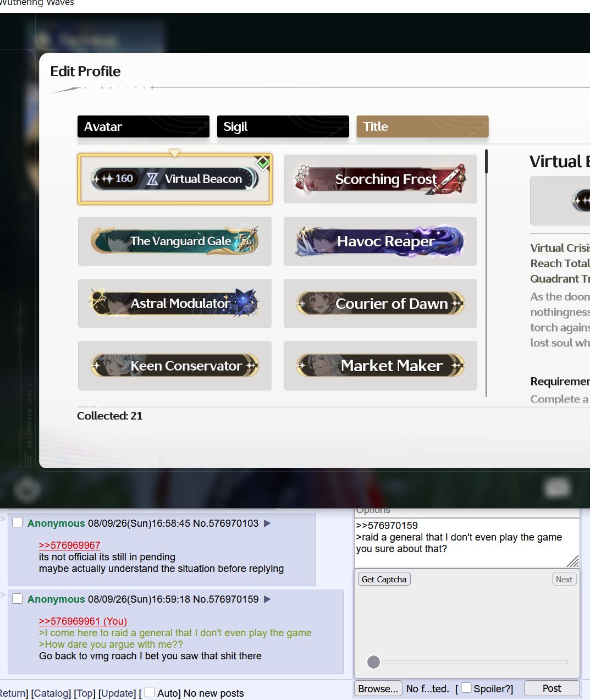
Task: Pick the Havoc Reaper title
Action: click(x=380, y=241)
